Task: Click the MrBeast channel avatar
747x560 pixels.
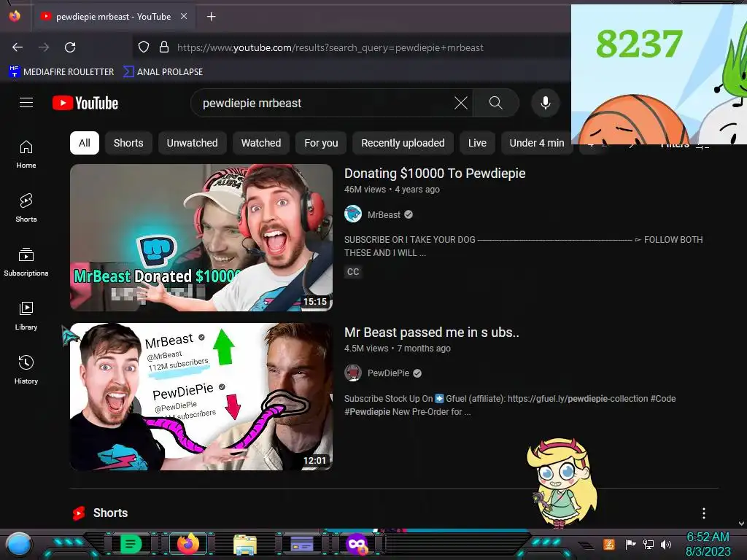Action: [x=353, y=214]
